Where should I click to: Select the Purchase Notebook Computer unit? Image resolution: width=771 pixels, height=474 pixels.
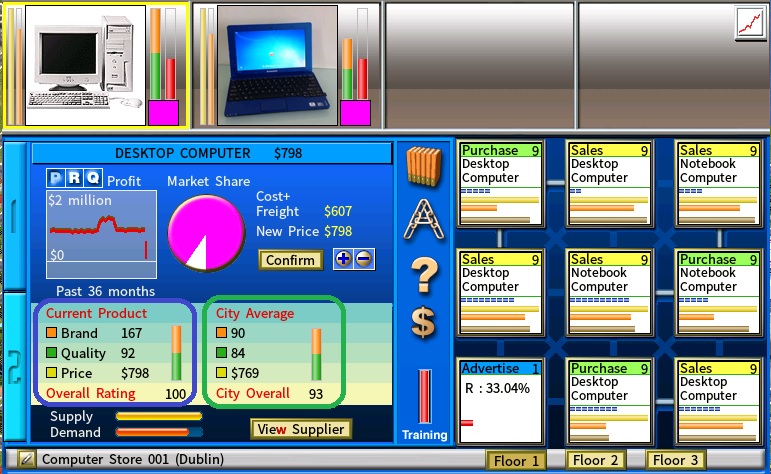[x=718, y=293]
